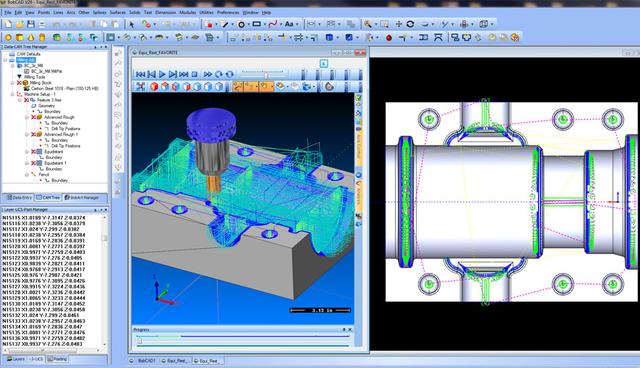The width and height of the screenshot is (640, 368).
Task: Select the Aa text tool
Action: tap(289, 24)
